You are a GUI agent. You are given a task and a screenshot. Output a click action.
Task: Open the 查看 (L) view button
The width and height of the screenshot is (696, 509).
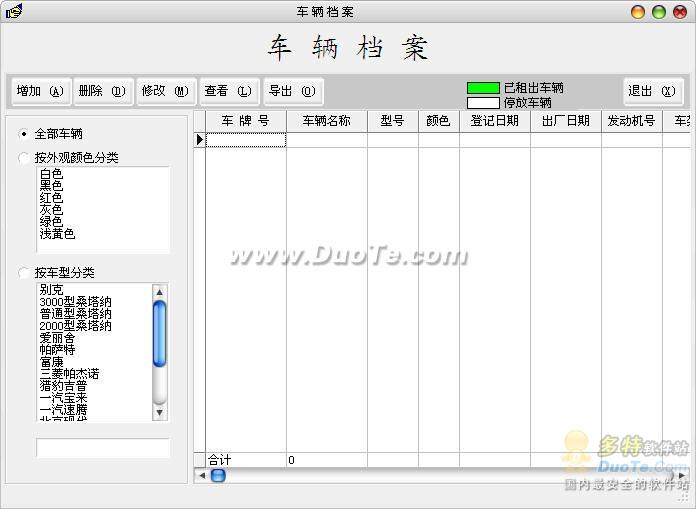click(228, 91)
